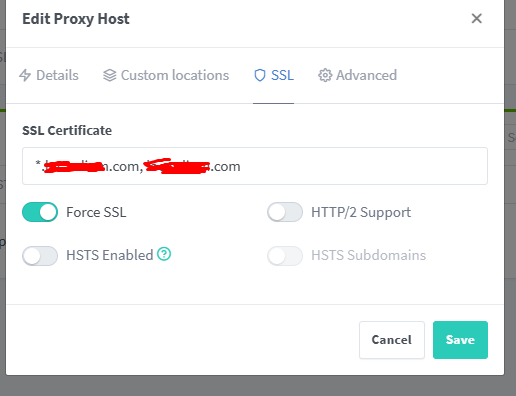Click the shield icon on SSL tab
This screenshot has height=396, width=516.
(x=260, y=75)
